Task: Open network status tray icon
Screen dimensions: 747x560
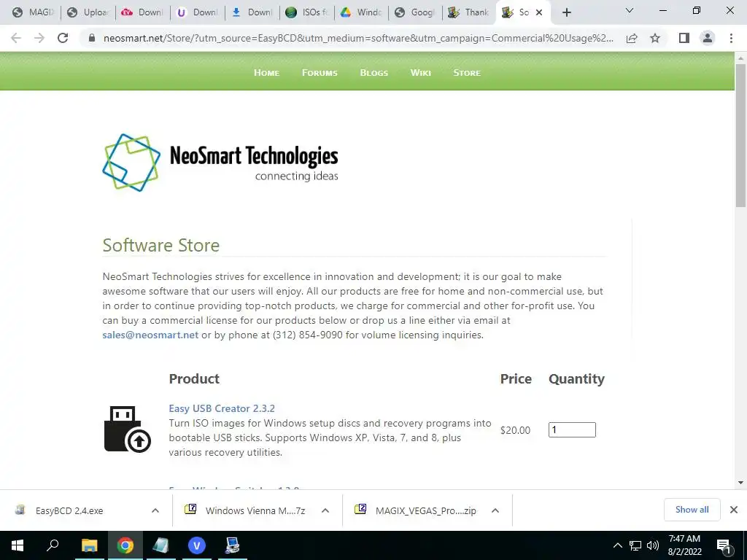Action: click(x=635, y=545)
